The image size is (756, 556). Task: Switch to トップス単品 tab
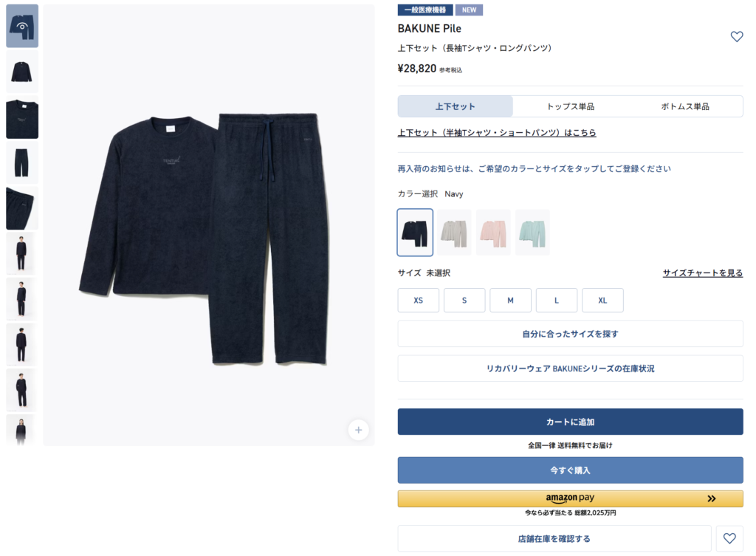[x=570, y=106]
